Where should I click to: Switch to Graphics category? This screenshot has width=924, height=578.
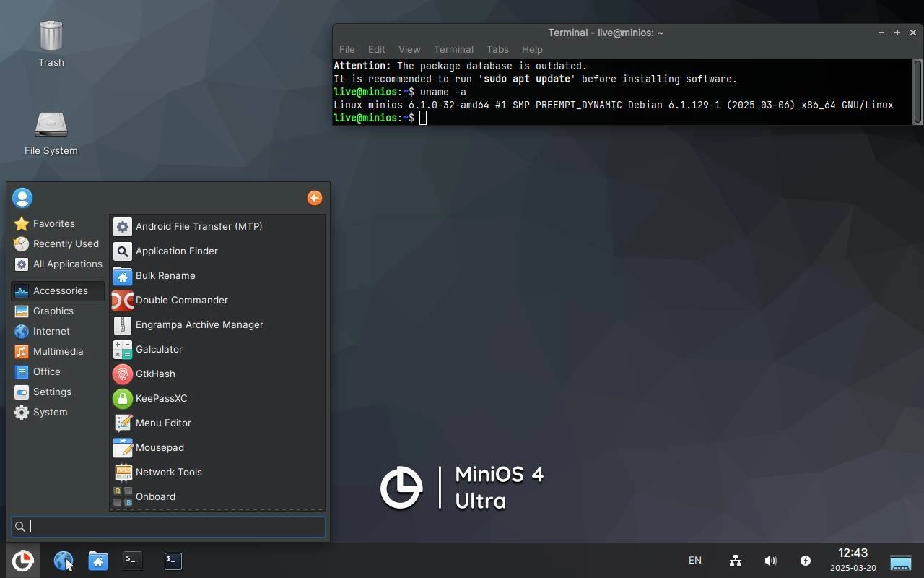[58, 311]
